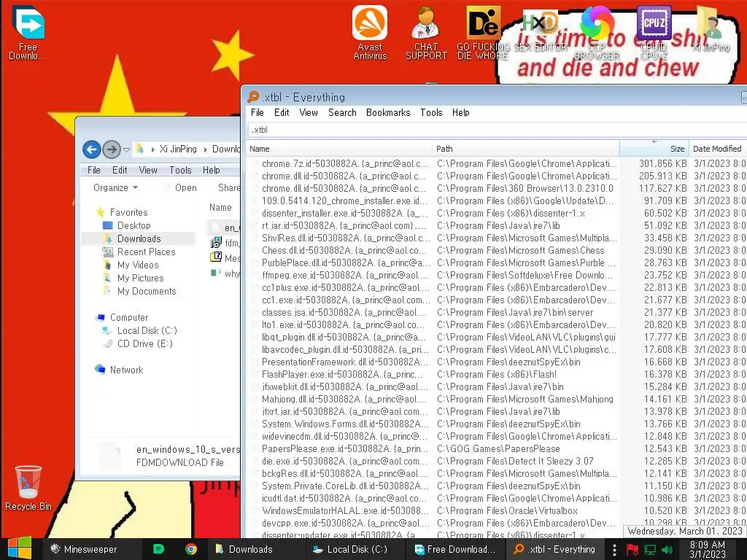Open Avast Antivirus desktop icon
The height and width of the screenshot is (560, 747).
click(370, 32)
